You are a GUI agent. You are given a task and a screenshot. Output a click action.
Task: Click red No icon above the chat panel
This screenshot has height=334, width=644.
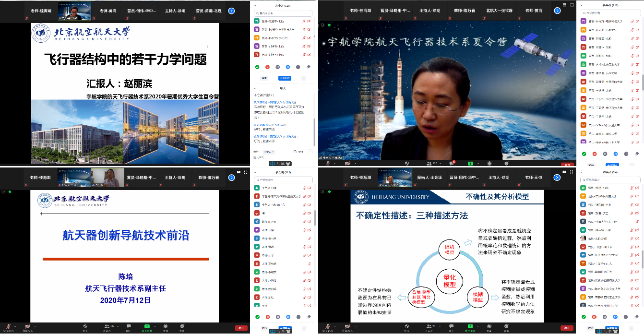point(267,67)
